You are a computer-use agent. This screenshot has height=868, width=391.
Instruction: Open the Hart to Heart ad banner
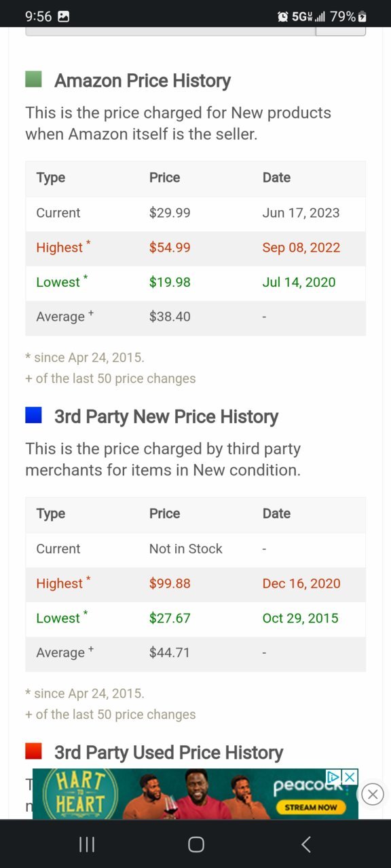click(195, 794)
